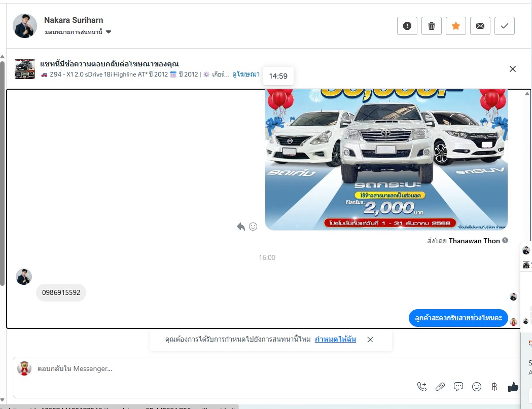React to image with smiley icon
The height and width of the screenshot is (409, 532).
pos(253,227)
